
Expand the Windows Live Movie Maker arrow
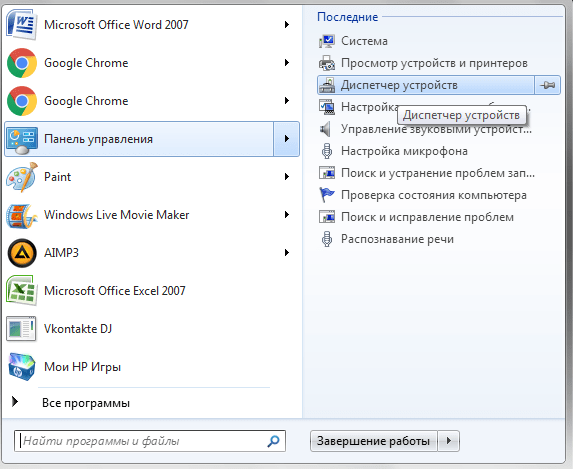pos(287,215)
